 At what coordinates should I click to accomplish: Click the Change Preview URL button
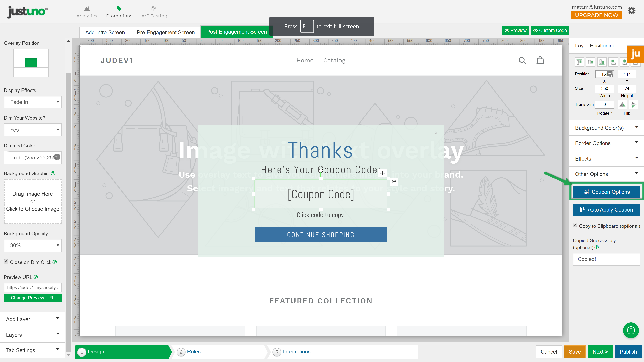click(x=33, y=298)
